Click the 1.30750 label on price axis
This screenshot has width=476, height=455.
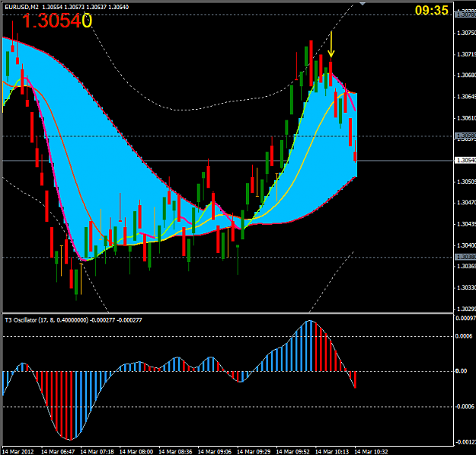coord(466,33)
